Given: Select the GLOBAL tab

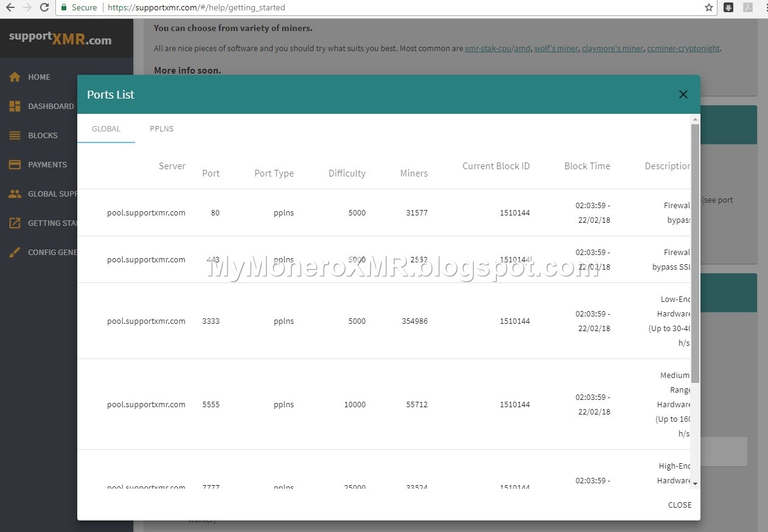Looking at the screenshot, I should (106, 128).
